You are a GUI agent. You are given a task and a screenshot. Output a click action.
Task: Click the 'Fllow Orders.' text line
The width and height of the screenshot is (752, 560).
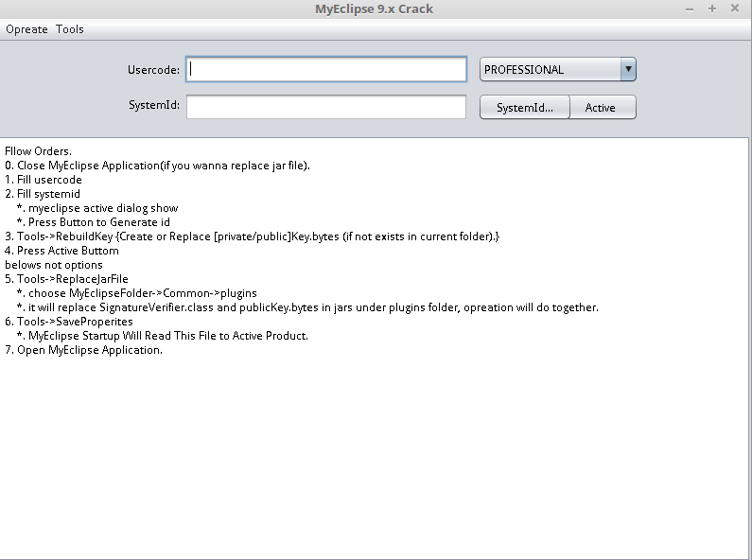39,151
